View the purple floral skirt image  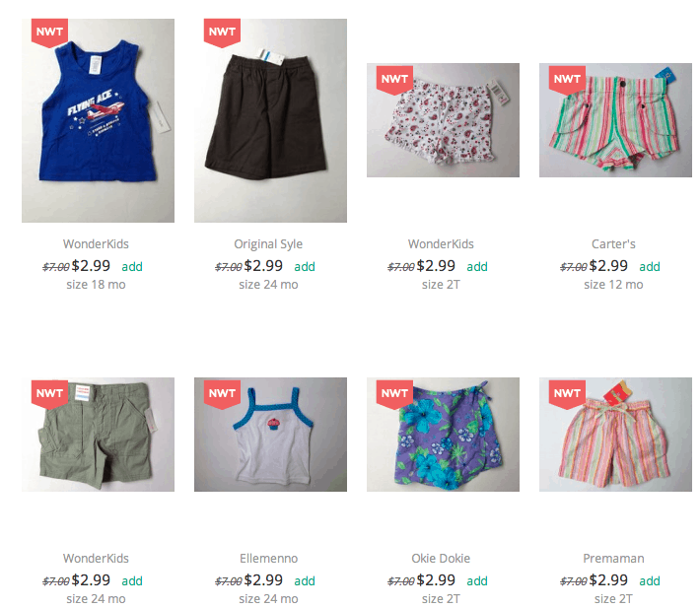443,435
